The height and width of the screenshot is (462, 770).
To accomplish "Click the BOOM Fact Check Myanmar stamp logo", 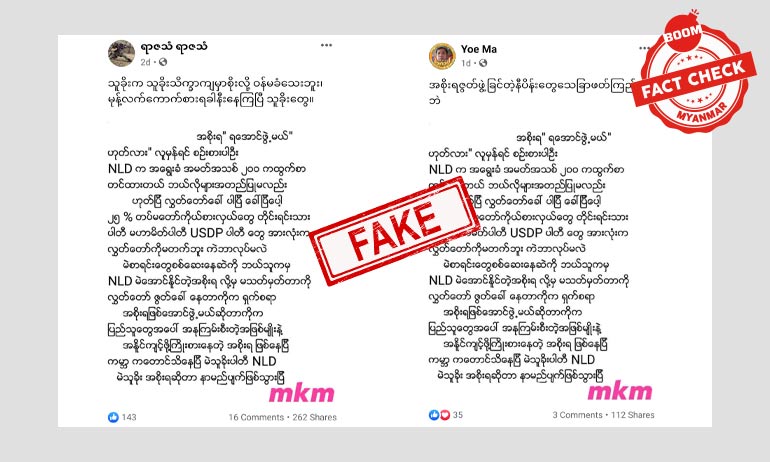I will [x=693, y=73].
